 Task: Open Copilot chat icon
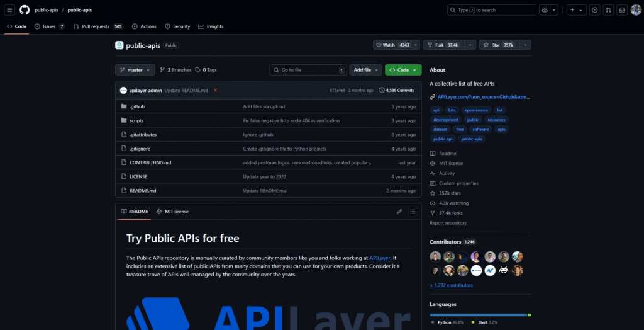coord(545,10)
